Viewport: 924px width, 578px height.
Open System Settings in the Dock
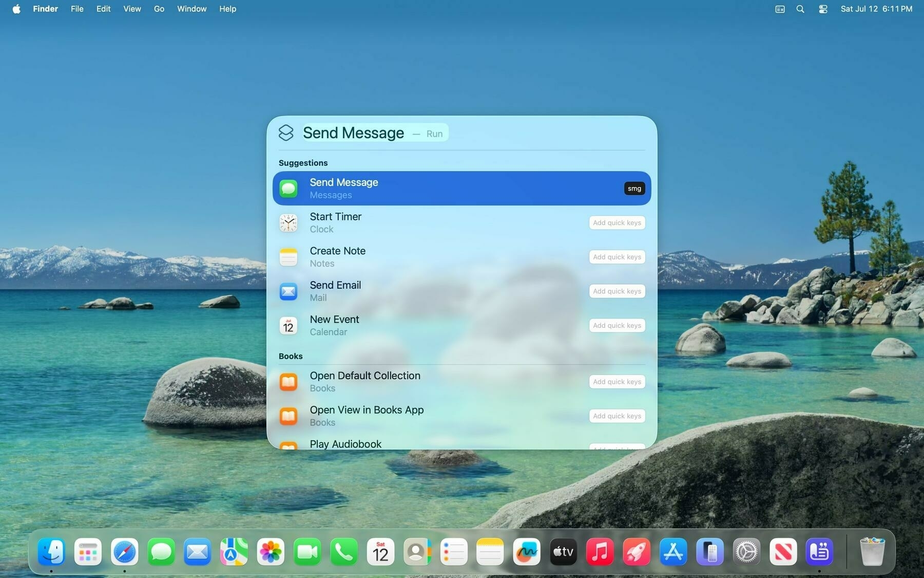pyautogui.click(x=746, y=552)
